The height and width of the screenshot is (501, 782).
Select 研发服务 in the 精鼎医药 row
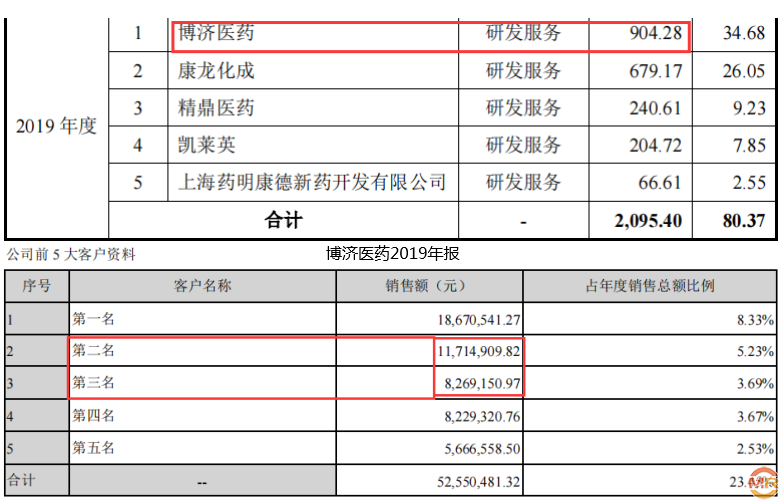point(523,108)
